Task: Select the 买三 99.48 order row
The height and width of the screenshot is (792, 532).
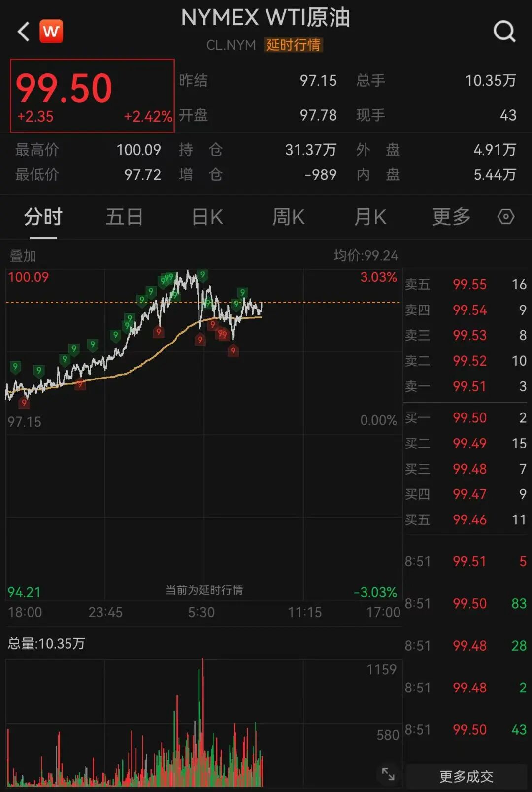Action: click(466, 469)
